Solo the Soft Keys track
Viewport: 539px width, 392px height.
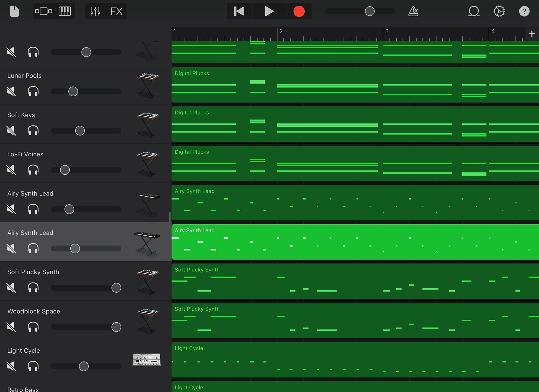[33, 131]
